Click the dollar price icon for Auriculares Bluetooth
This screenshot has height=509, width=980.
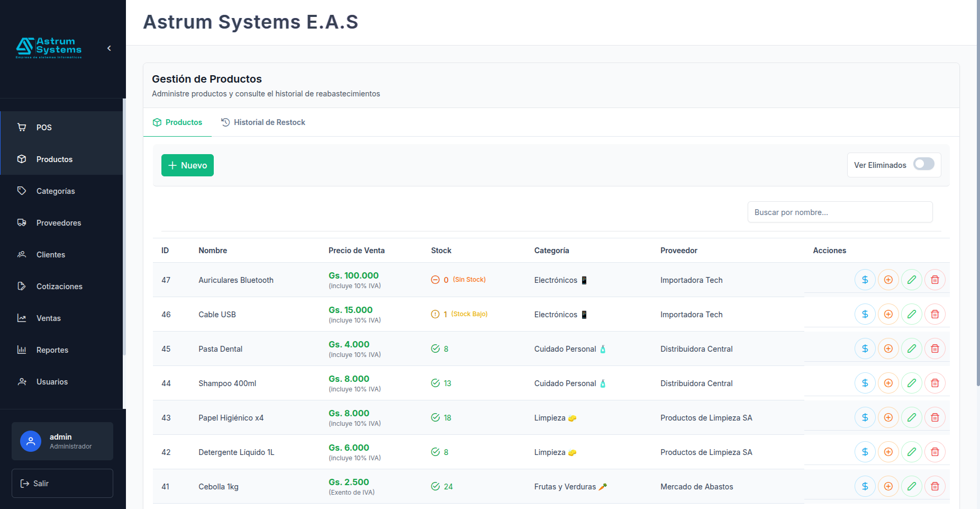point(865,280)
